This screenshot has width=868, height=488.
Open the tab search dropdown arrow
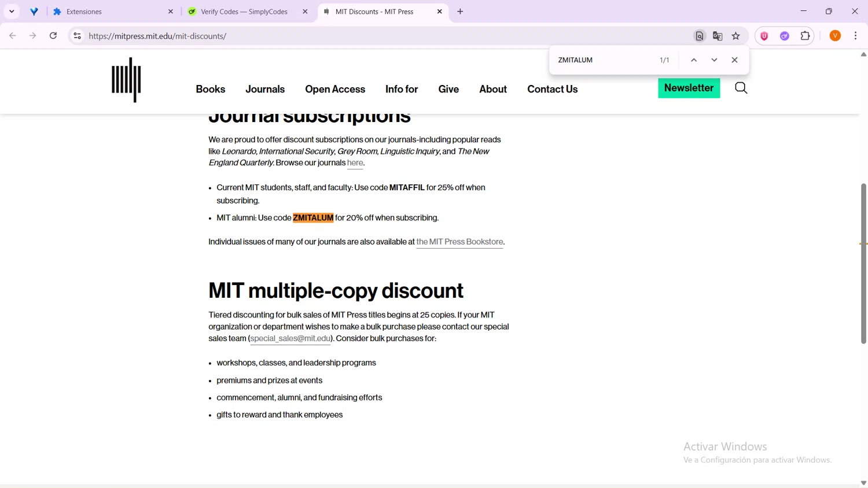click(x=12, y=12)
